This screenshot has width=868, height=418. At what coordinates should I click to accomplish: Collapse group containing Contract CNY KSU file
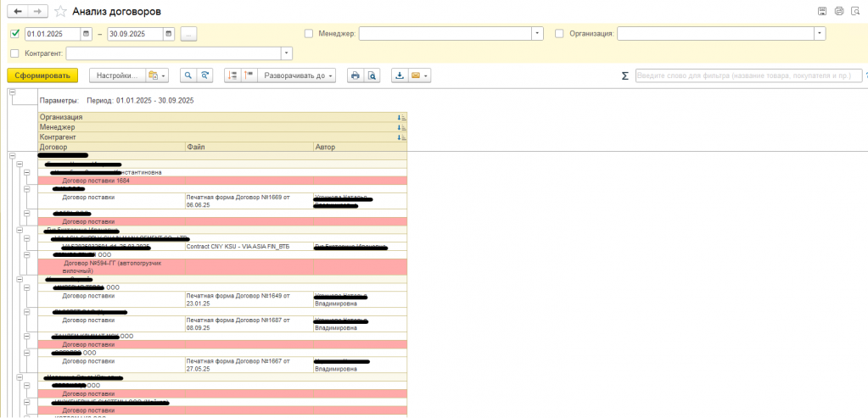[28, 238]
